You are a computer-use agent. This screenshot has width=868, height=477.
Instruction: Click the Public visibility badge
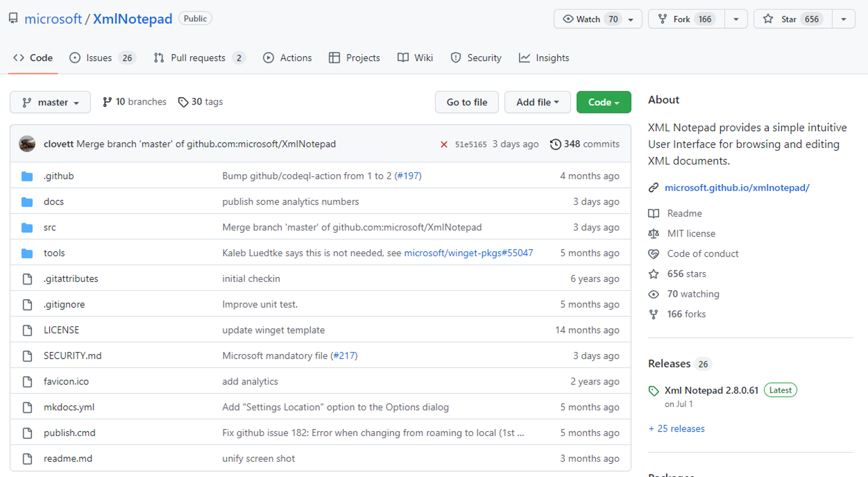point(195,19)
